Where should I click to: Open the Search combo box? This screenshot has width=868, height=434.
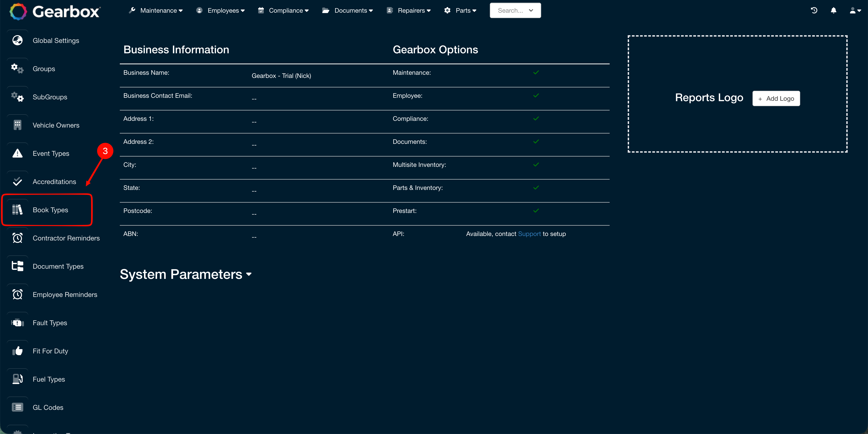[515, 10]
